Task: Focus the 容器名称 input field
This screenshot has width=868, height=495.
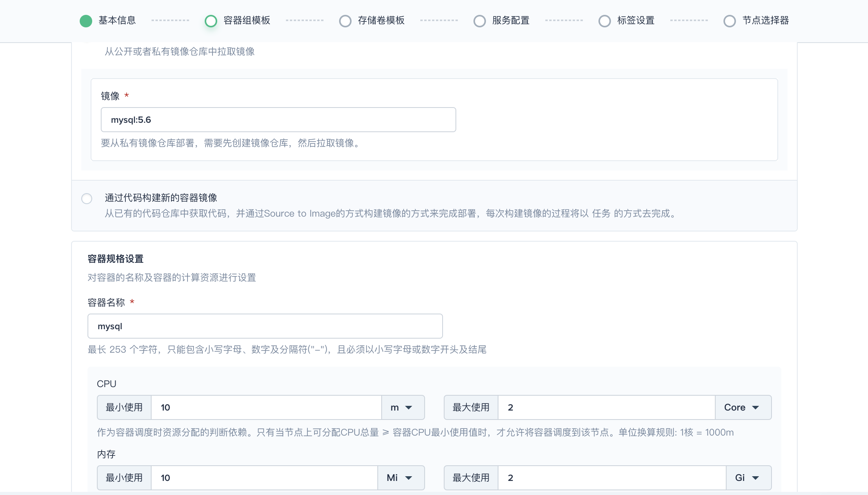Action: (x=265, y=326)
